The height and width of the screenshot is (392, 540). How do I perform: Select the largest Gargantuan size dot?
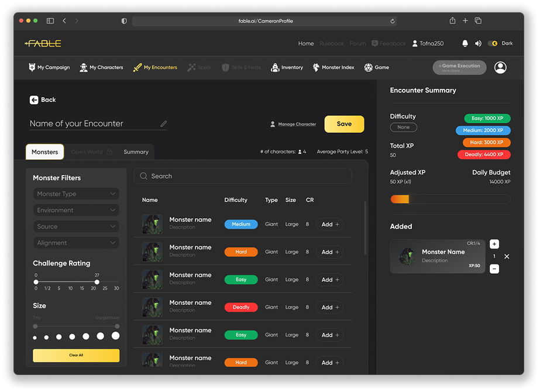pos(116,336)
